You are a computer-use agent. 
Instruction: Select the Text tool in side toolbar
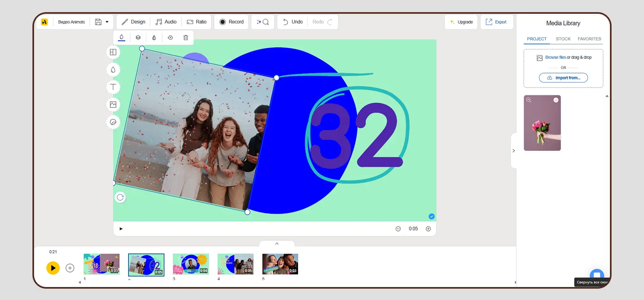pos(113,87)
